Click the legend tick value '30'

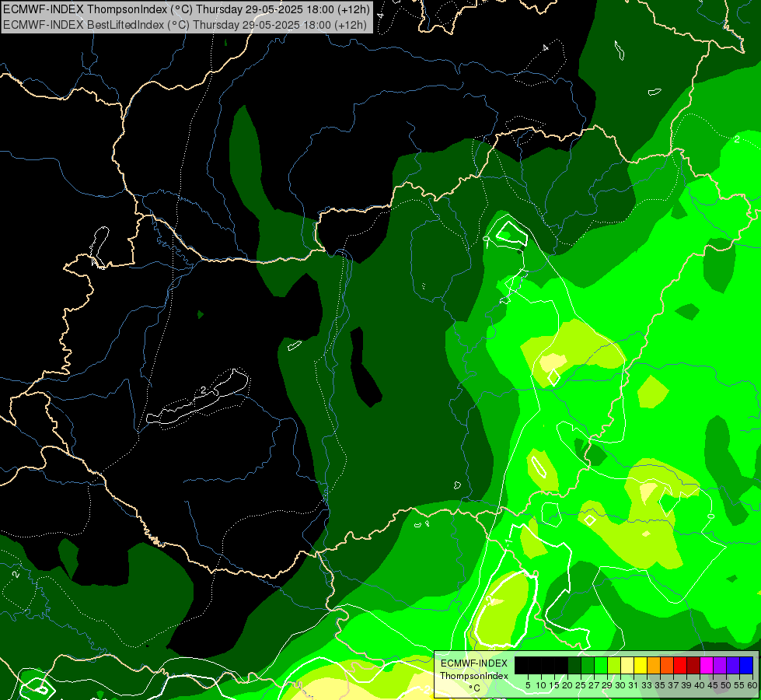[x=620, y=685]
